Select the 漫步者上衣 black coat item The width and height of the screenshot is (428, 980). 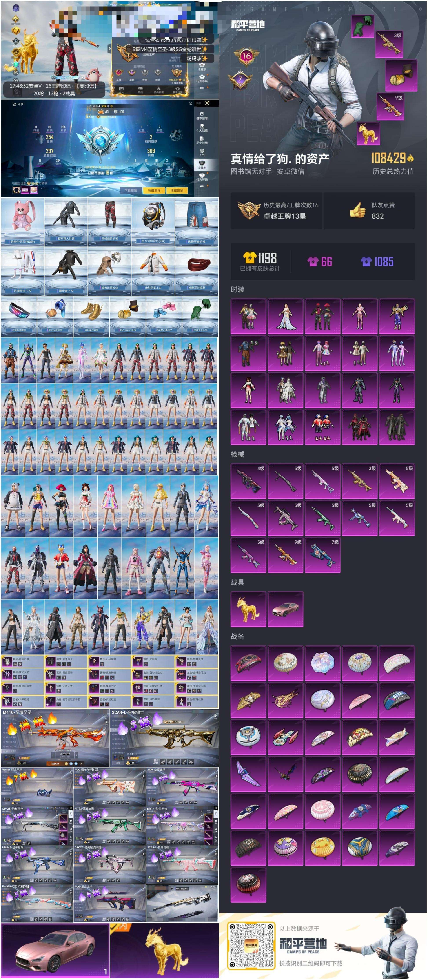(66, 272)
